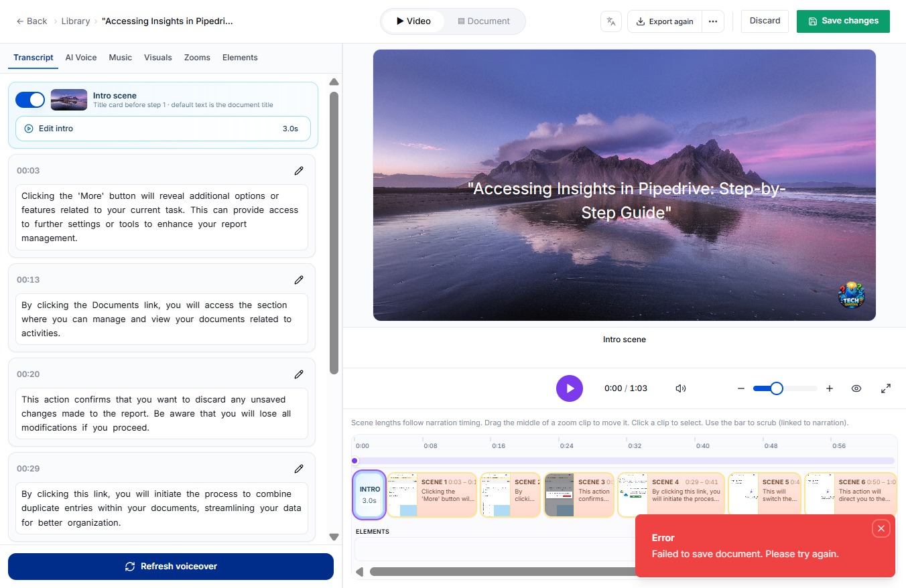This screenshot has height=588, width=906.
Task: Open the Transcript tab
Action: [34, 58]
